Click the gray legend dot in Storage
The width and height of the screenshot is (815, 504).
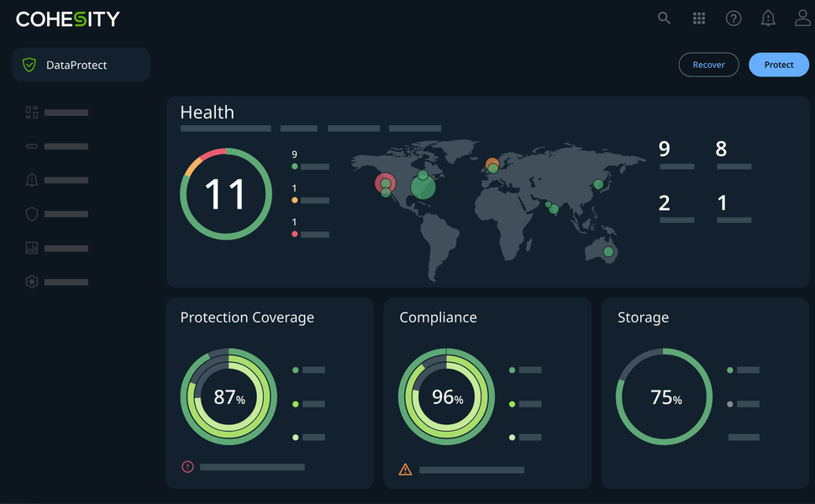click(730, 404)
